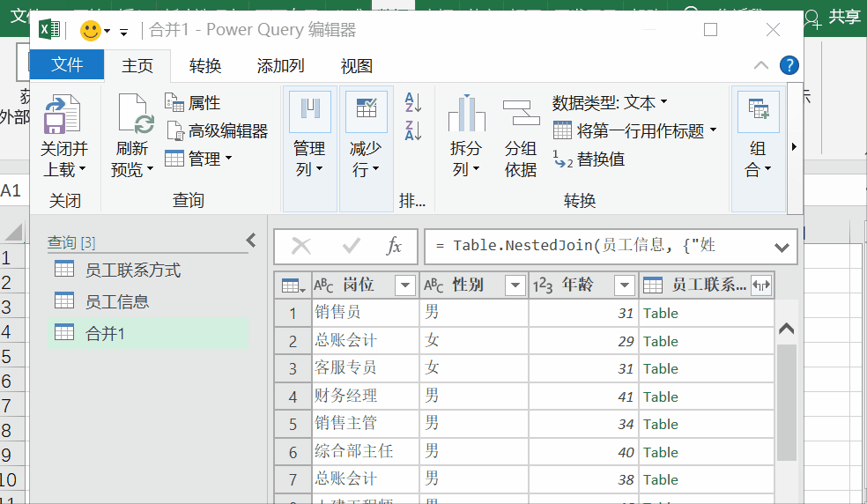Open the Use First Row as Headers dropdown arrow
Viewport: 867px width, 504px height.
click(x=713, y=130)
